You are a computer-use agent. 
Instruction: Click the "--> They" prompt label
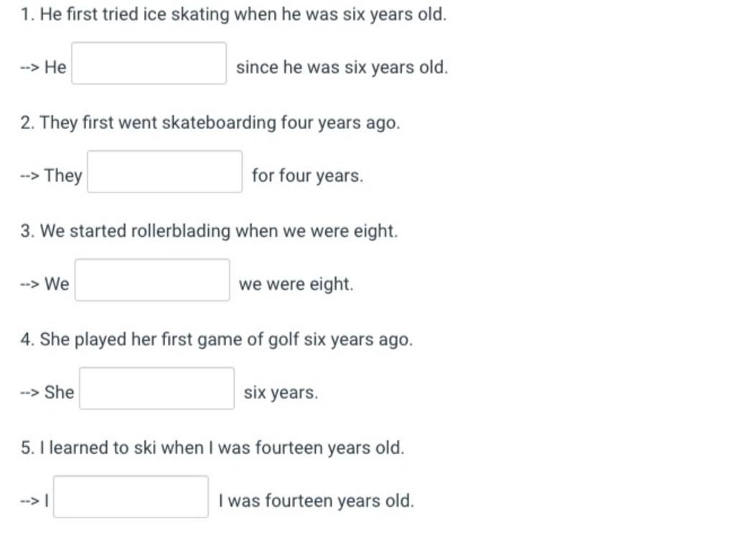click(x=51, y=176)
